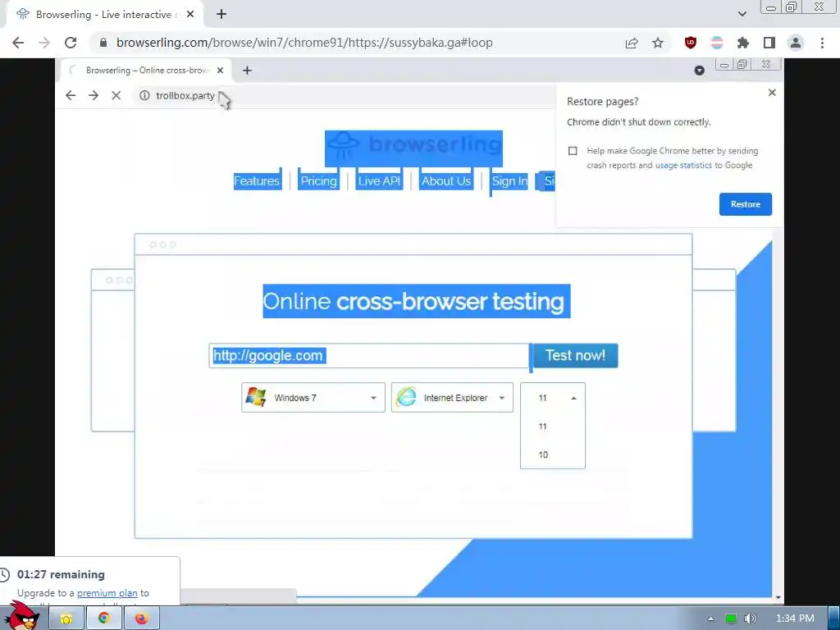Viewport: 840px width, 630px height.
Task: Open the premium plan link
Action: click(107, 593)
